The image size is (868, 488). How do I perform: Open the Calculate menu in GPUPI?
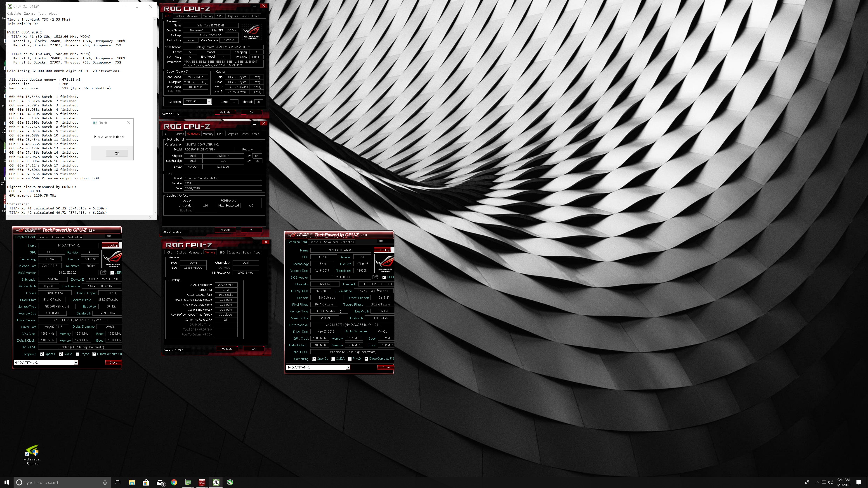point(14,14)
